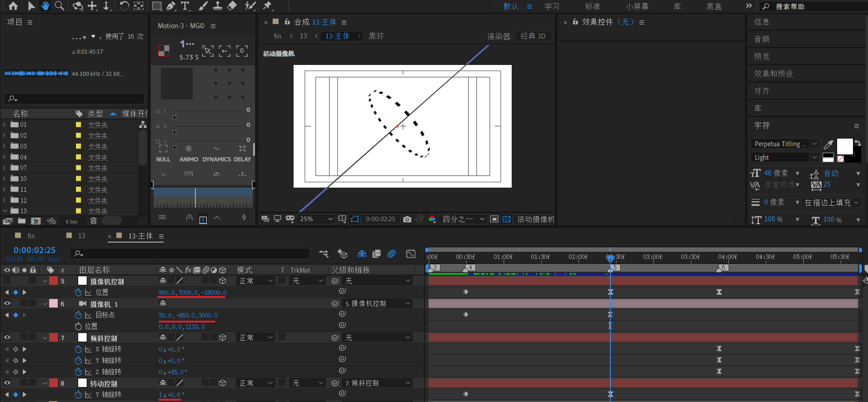
Task: Toggle visibility eye of layer 7 倾斜控制
Action: tap(7, 337)
